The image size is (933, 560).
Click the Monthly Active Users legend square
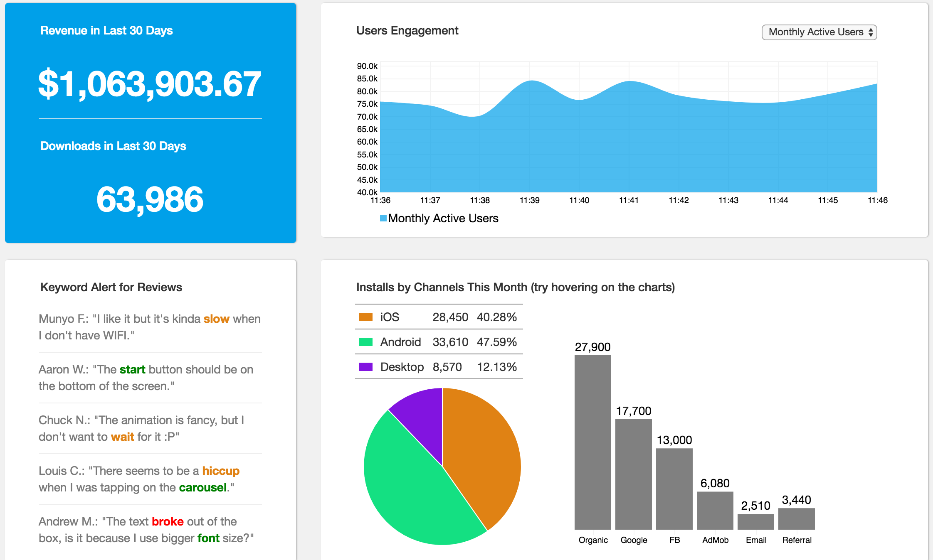click(383, 218)
